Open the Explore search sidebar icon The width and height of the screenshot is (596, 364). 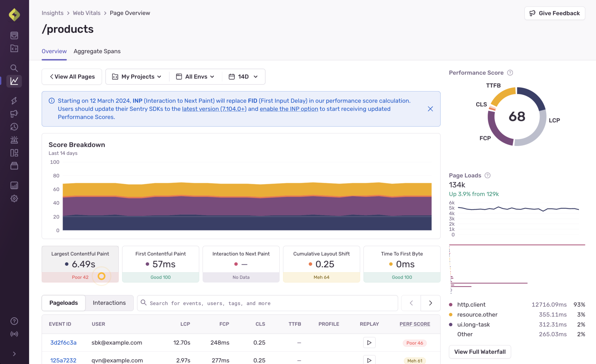tap(14, 68)
